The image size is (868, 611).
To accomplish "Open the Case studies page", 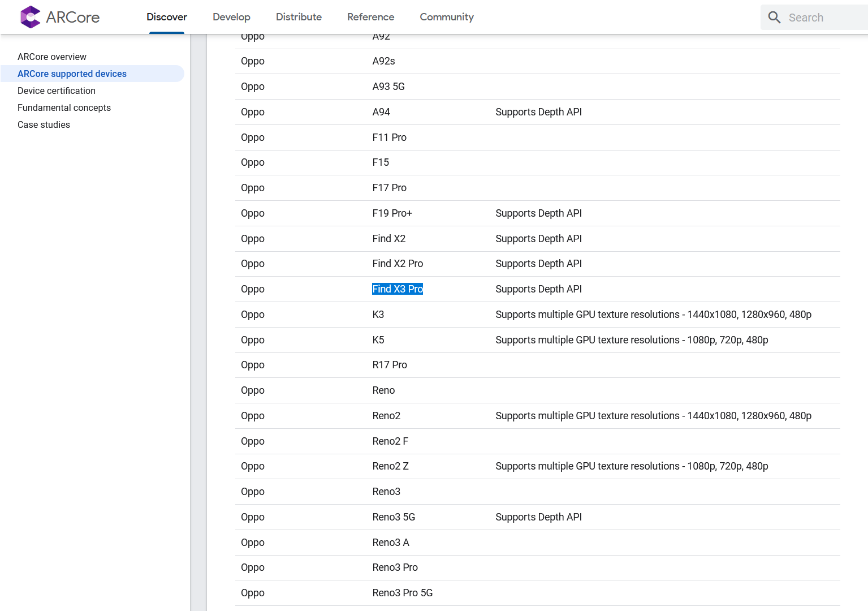I will 44,124.
